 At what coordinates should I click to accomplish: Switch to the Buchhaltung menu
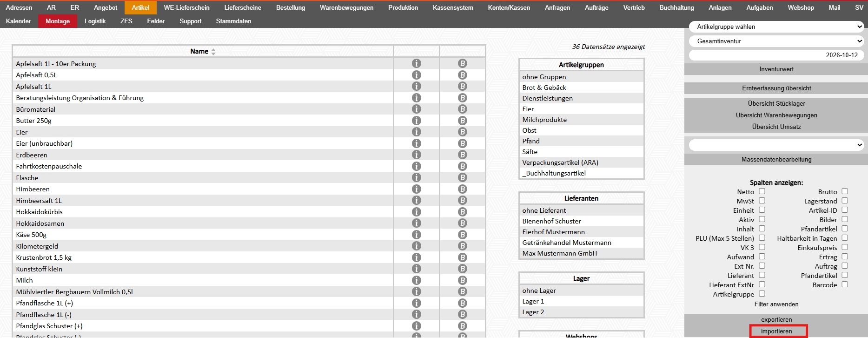pyautogui.click(x=676, y=7)
